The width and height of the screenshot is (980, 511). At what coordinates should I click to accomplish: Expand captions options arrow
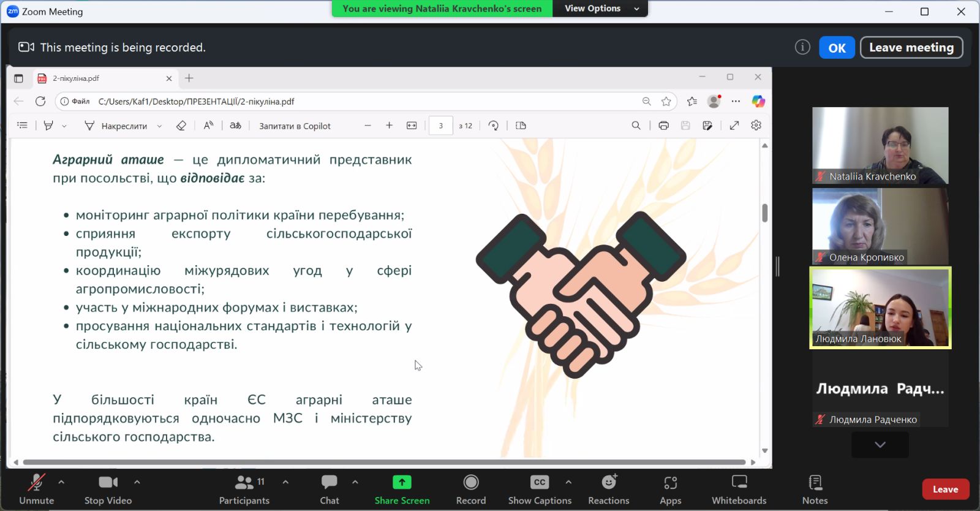click(x=568, y=482)
